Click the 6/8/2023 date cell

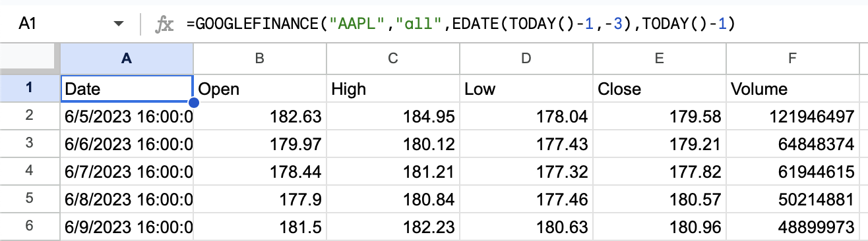pos(127,200)
